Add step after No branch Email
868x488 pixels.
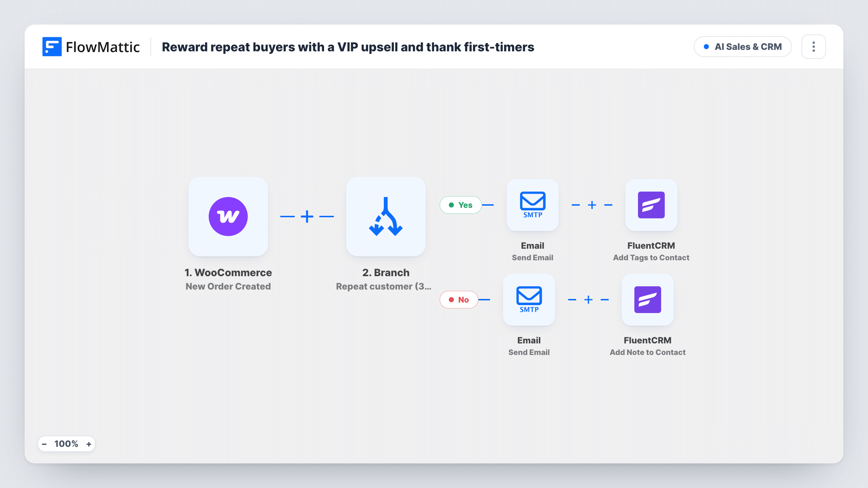(588, 300)
